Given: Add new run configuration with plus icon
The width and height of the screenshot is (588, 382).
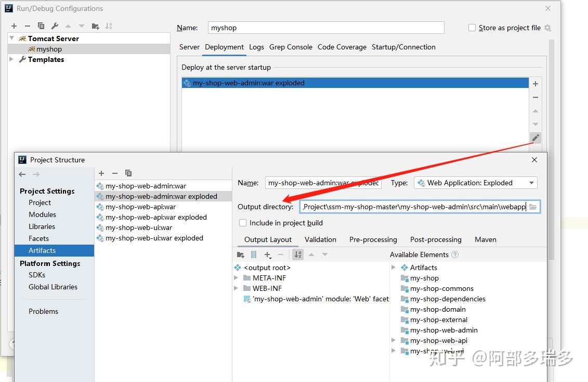Looking at the screenshot, I should point(14,26).
